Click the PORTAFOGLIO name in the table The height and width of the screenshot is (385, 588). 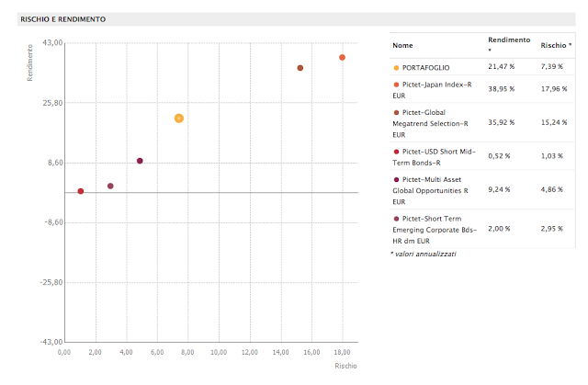427,68
